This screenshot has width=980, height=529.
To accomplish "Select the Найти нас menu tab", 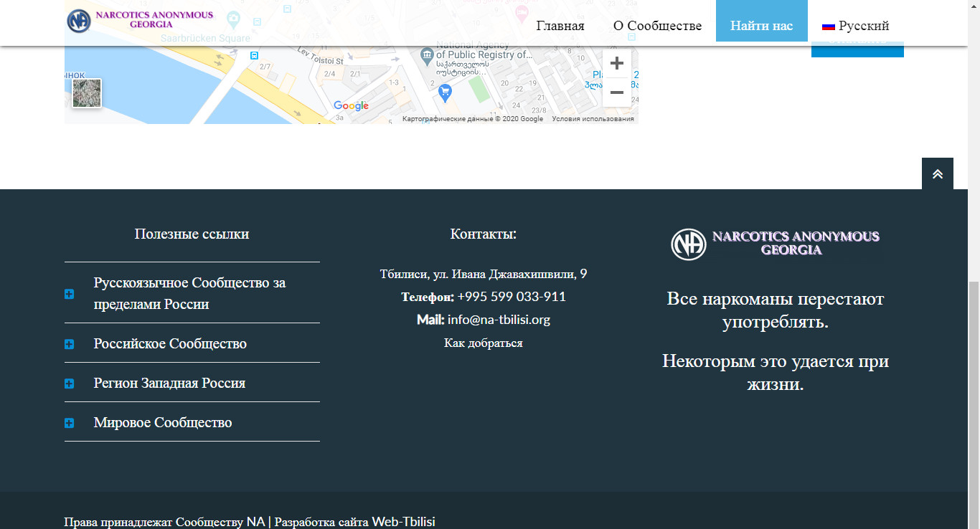I will point(762,22).
